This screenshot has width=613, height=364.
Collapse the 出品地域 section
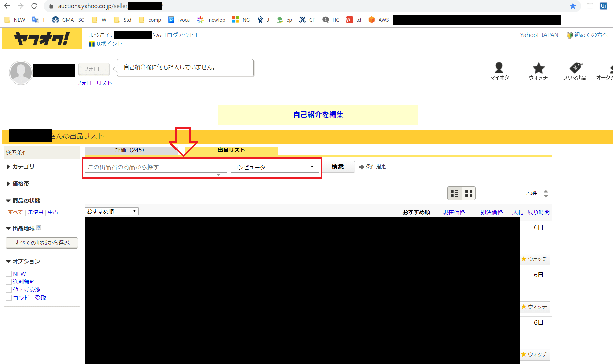[20, 228]
